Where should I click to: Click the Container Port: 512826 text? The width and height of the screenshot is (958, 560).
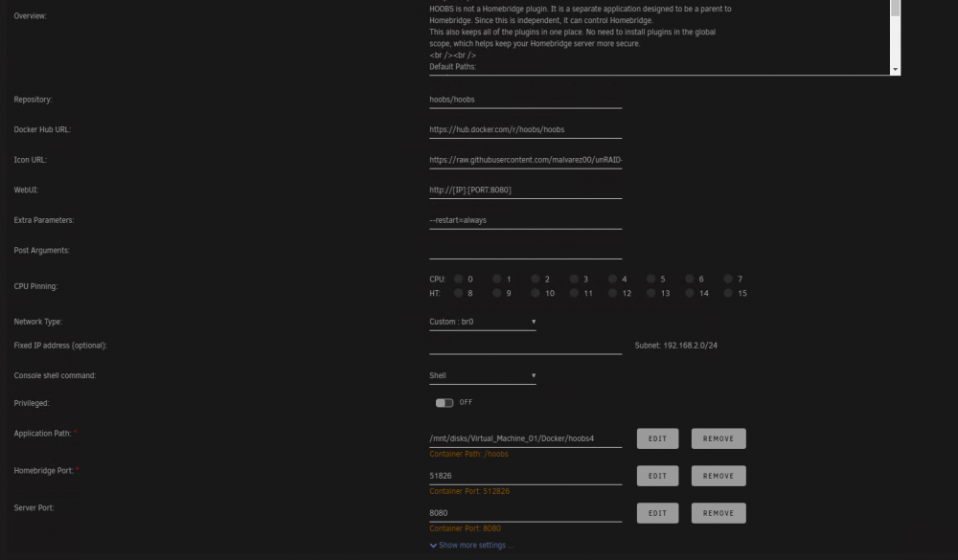pyautogui.click(x=469, y=491)
